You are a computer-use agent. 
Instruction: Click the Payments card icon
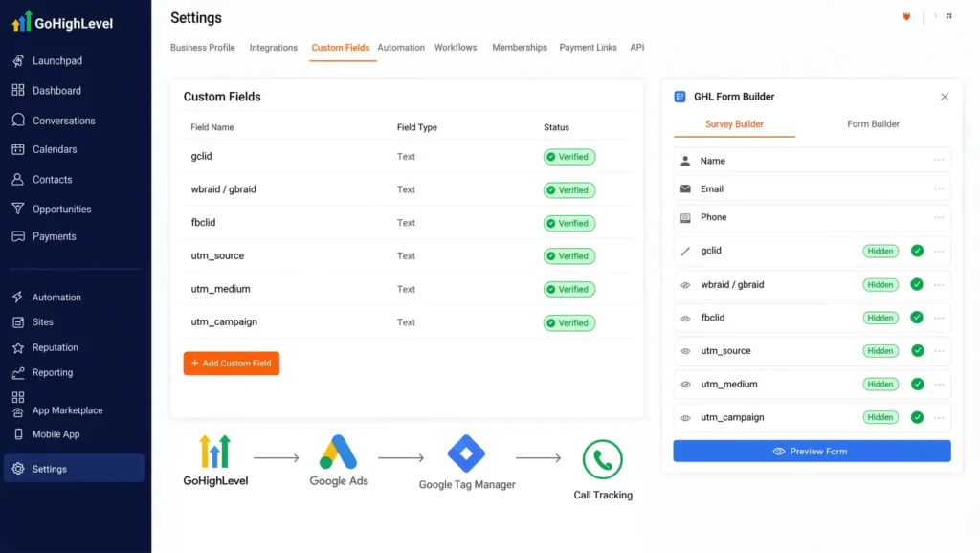pos(18,236)
